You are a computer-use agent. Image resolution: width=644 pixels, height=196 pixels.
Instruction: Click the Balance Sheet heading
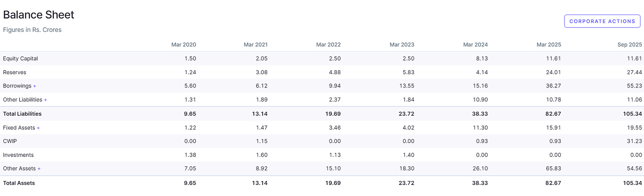[x=38, y=15]
